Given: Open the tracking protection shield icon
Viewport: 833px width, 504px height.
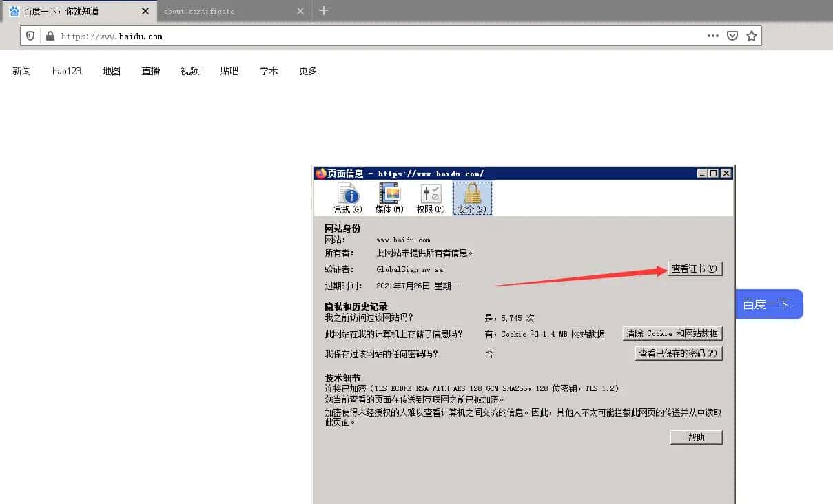Looking at the screenshot, I should coord(28,36).
